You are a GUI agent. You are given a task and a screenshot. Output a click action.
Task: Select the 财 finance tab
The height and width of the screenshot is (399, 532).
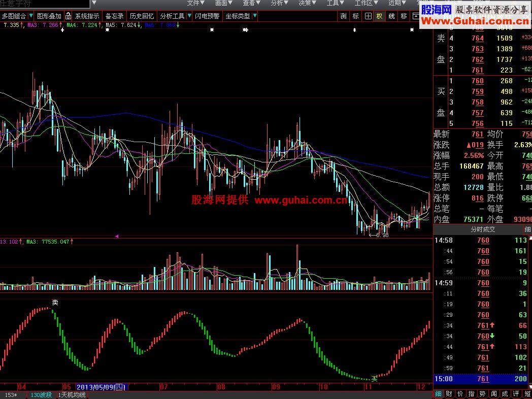coord(449,394)
